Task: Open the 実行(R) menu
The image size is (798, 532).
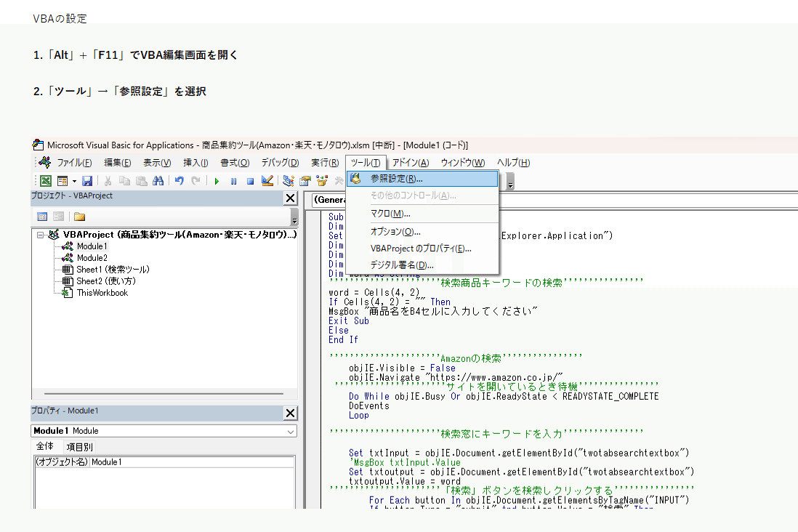Action: (325, 162)
